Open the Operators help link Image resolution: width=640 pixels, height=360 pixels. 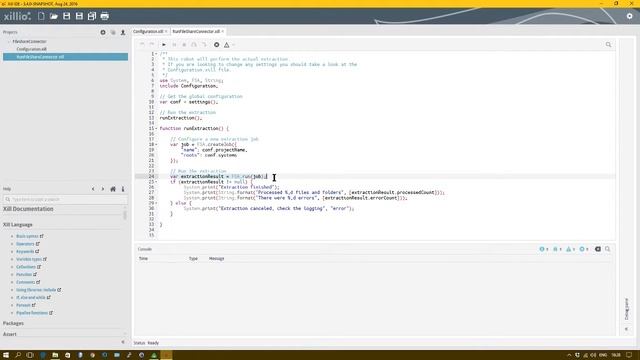tap(25, 244)
